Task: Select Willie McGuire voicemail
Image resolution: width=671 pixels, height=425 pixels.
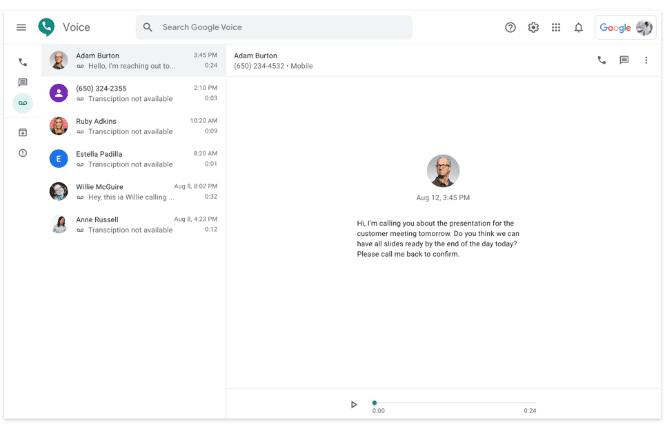Action: click(134, 192)
